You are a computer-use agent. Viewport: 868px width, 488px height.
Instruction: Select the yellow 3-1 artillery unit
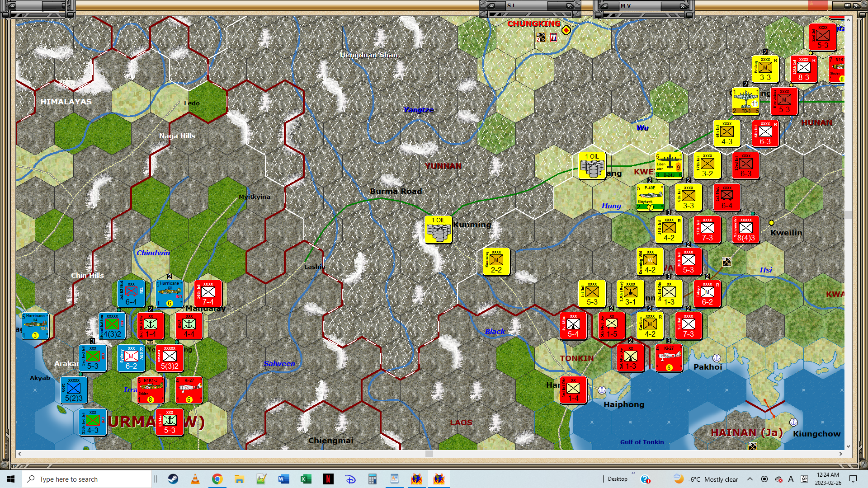pyautogui.click(x=630, y=294)
